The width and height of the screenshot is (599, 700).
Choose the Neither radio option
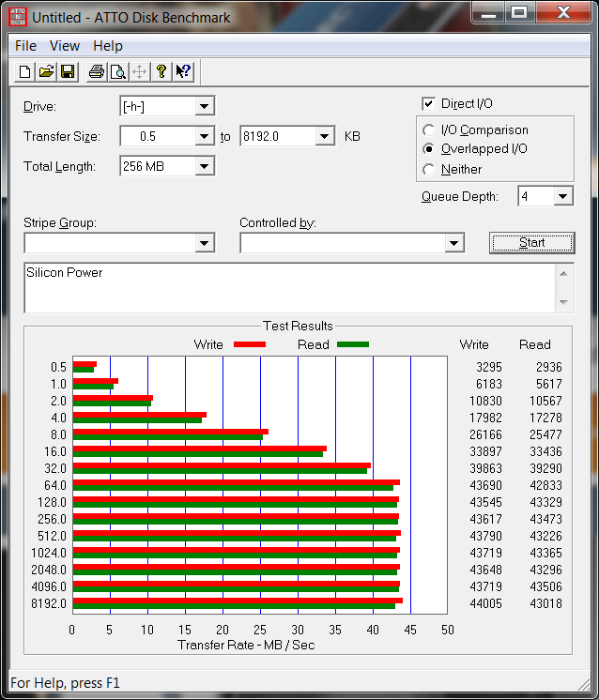[429, 170]
